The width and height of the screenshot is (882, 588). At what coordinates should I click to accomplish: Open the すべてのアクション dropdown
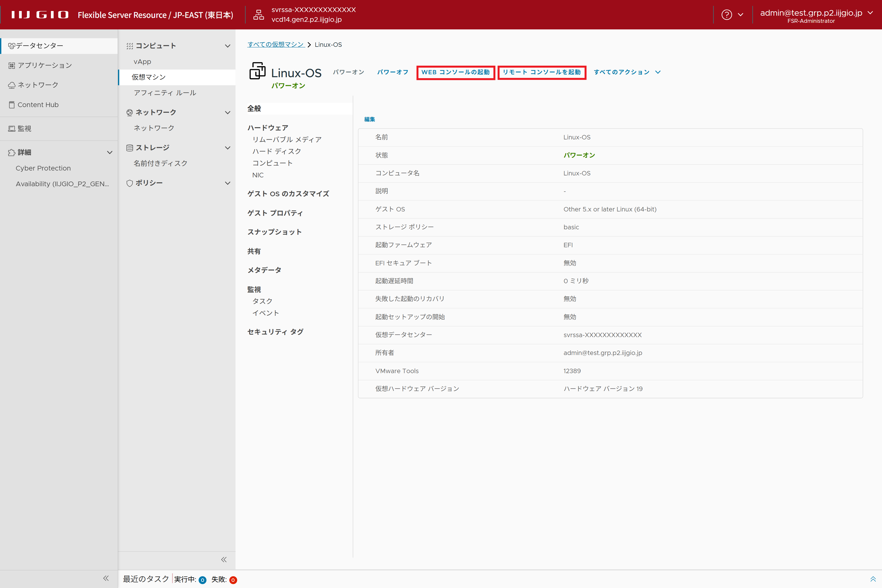[627, 72]
